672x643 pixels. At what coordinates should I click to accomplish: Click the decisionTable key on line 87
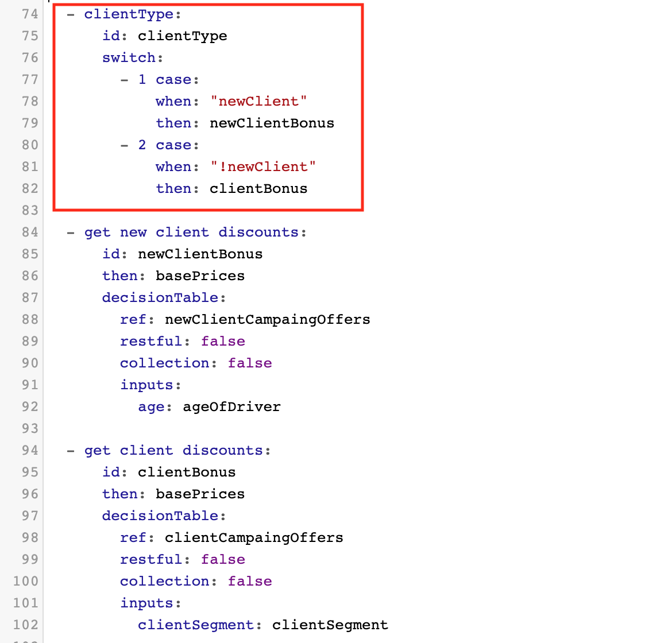pyautogui.click(x=160, y=297)
